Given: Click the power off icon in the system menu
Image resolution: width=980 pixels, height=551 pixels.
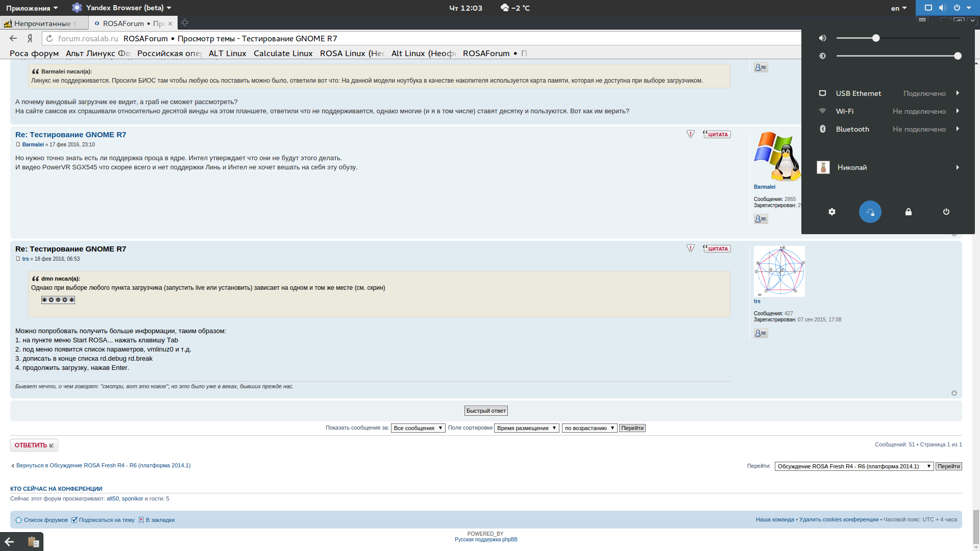Looking at the screenshot, I should 946,212.
